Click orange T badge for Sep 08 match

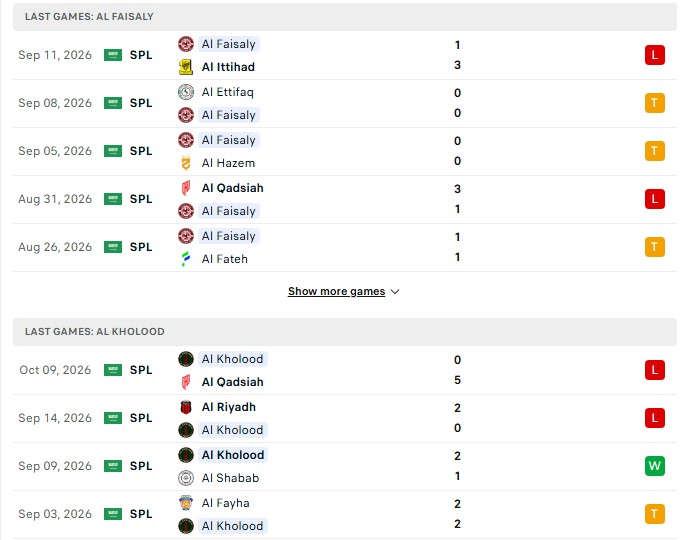654,103
